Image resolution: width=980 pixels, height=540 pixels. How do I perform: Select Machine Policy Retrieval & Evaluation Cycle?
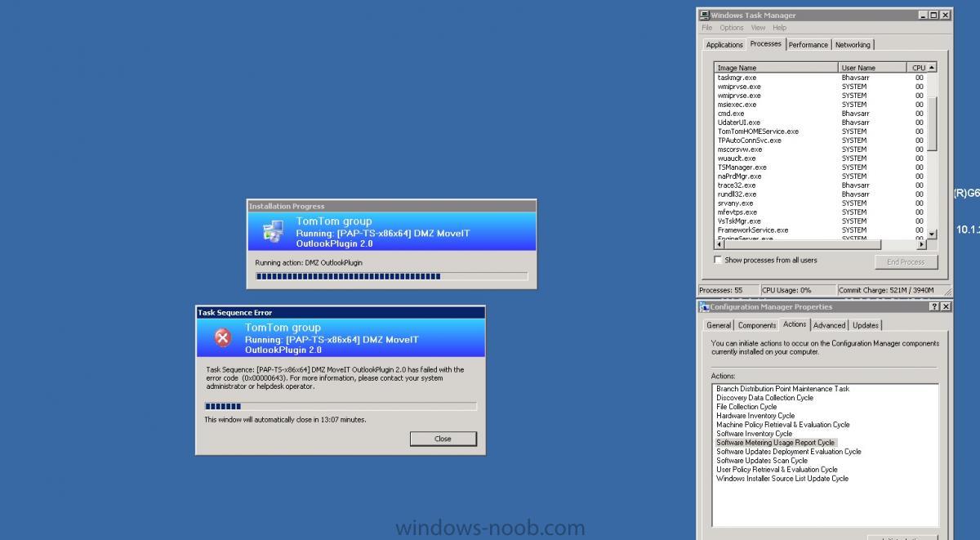tap(782, 425)
